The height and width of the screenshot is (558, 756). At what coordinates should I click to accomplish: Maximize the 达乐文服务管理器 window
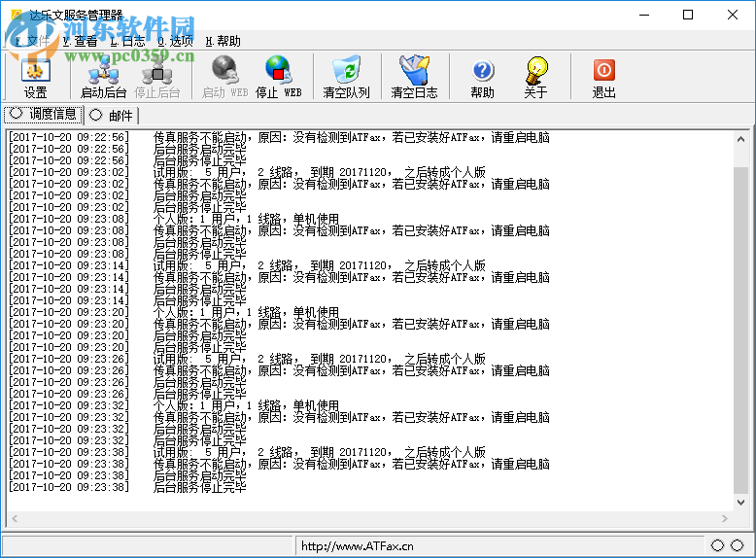tap(688, 15)
